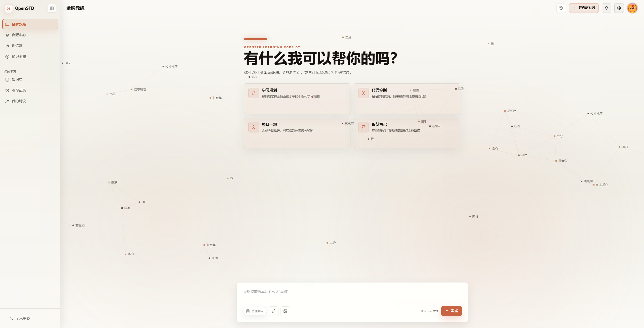
Task: Click the person icon beside 个人中心
Action: [11, 318]
